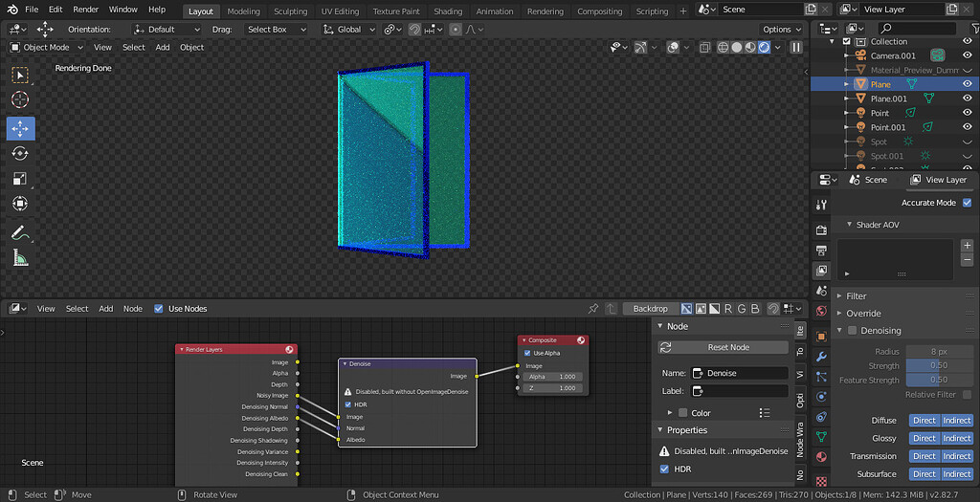The image size is (980, 502).
Task: Activate the Measure ruler tool
Action: 21,257
